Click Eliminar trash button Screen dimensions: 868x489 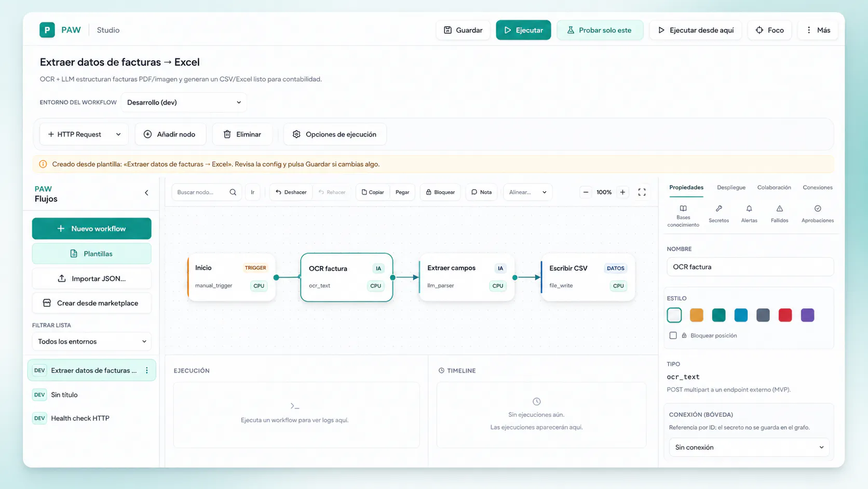242,134
